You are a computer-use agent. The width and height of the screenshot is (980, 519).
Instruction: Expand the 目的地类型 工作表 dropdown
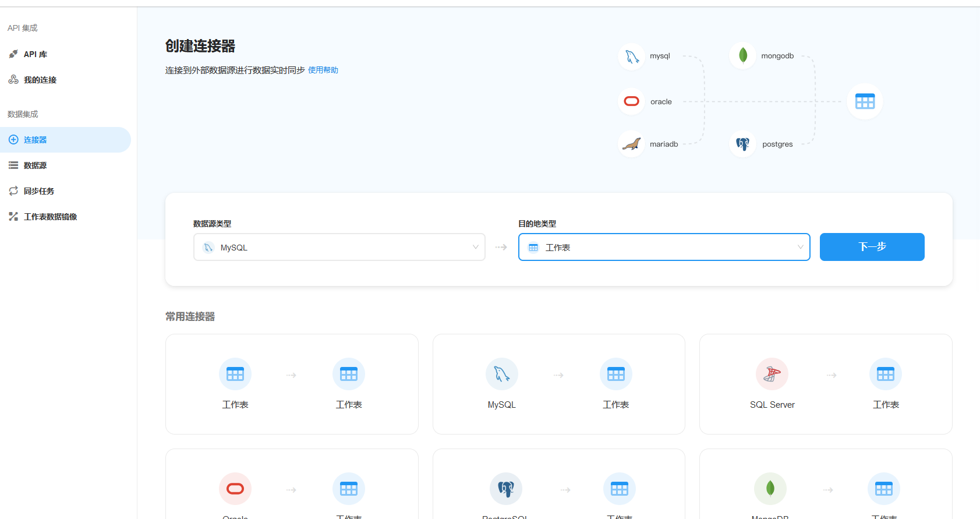664,248
